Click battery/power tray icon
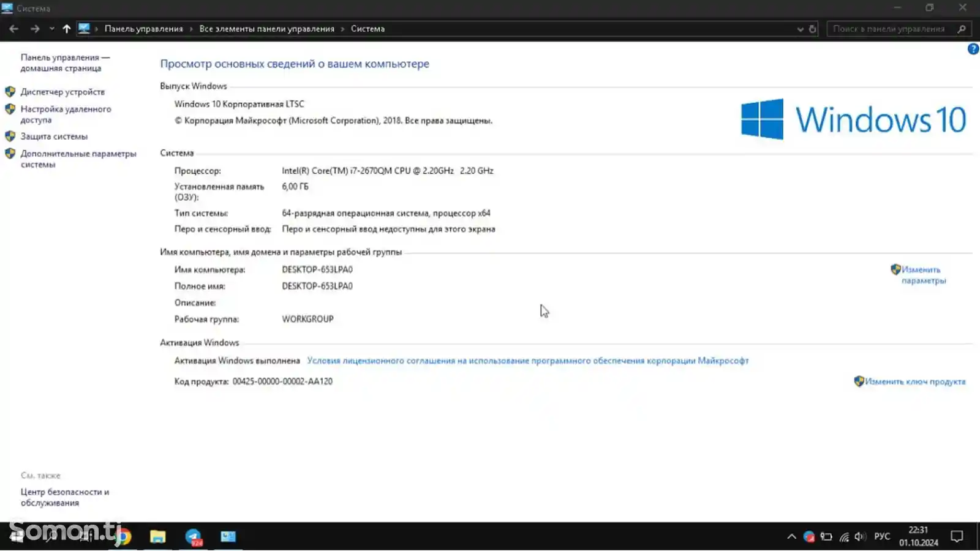Viewport: 980px width, 551px height. [826, 537]
